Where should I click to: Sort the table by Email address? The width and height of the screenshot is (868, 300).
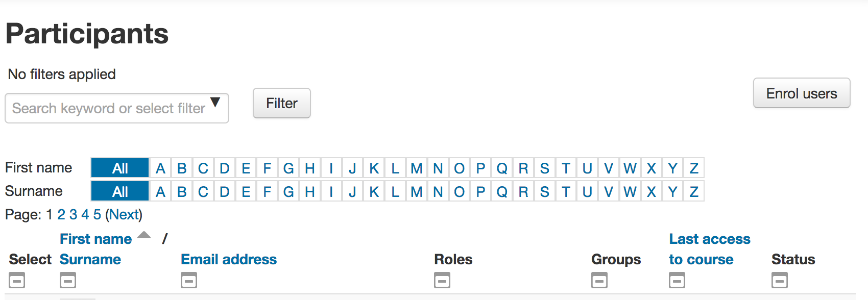point(229,259)
